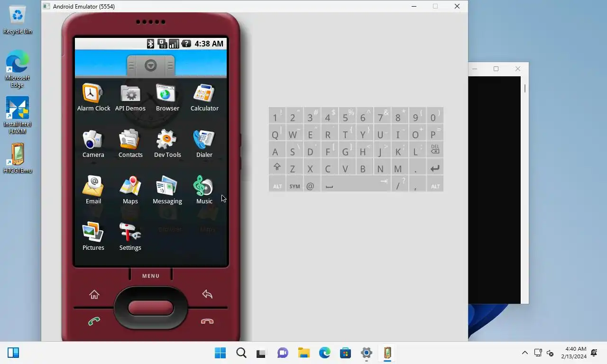
Task: Launch the Dialer app
Action: point(204,144)
